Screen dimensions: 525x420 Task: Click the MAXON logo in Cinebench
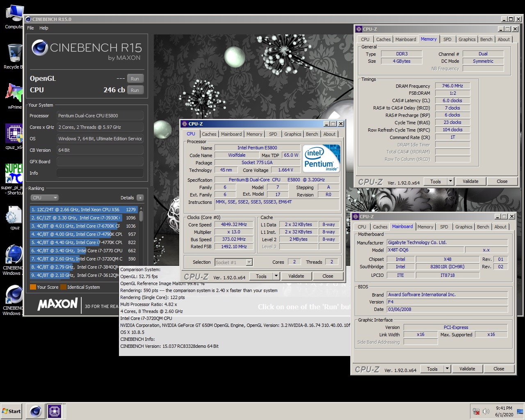[x=57, y=304]
